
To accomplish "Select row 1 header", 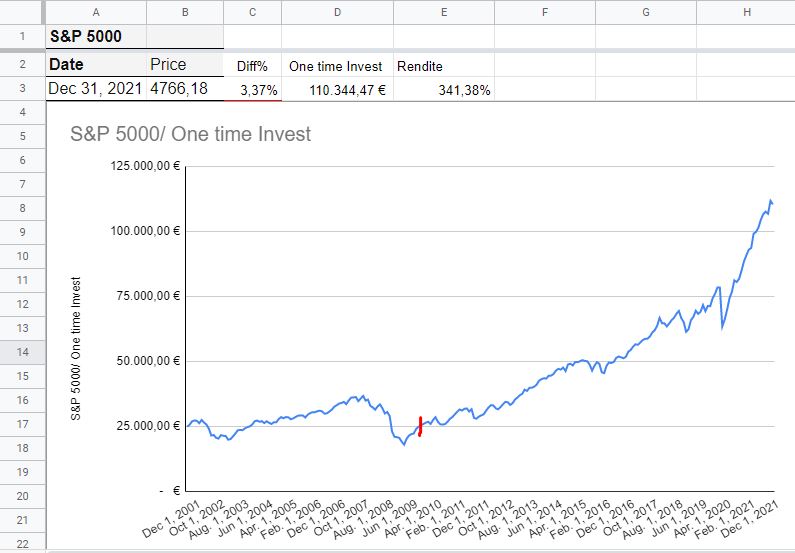I will [x=22, y=36].
